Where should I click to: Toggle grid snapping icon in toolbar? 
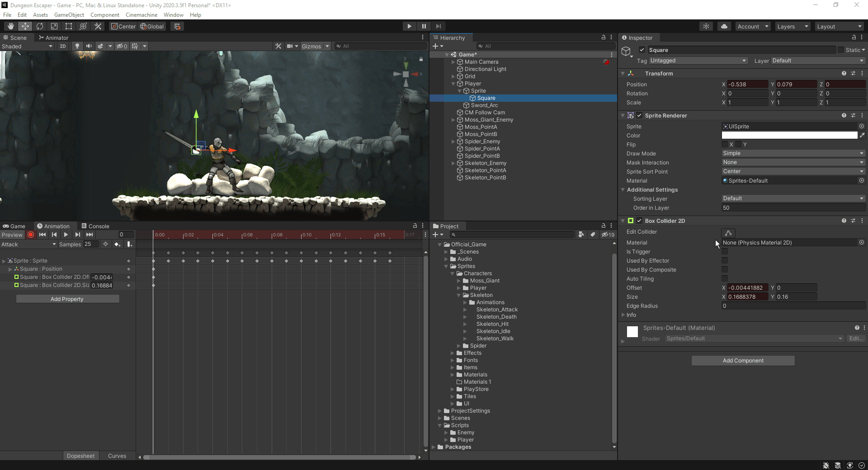click(x=177, y=26)
